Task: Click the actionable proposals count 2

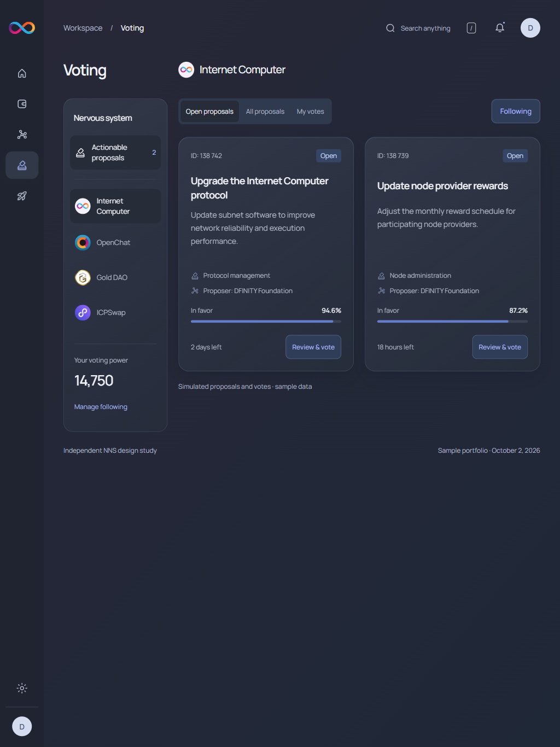Action: tap(154, 153)
